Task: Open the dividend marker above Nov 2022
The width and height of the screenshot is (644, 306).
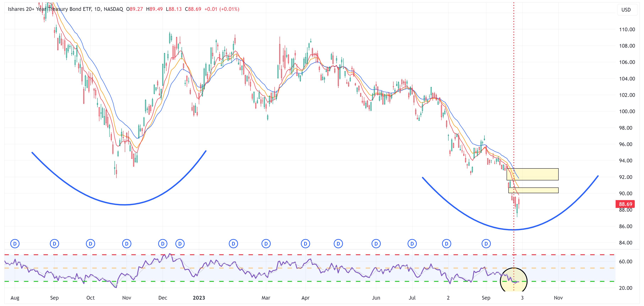Action: click(127, 243)
